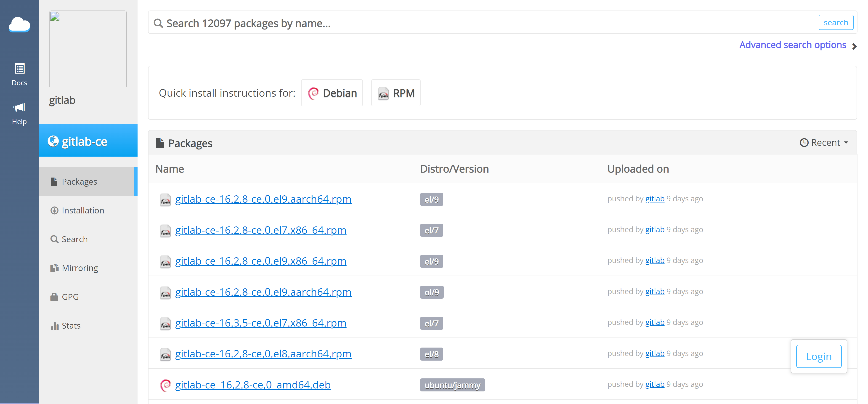868x404 pixels.
Task: Click the Help megaphone icon
Action: tap(19, 107)
